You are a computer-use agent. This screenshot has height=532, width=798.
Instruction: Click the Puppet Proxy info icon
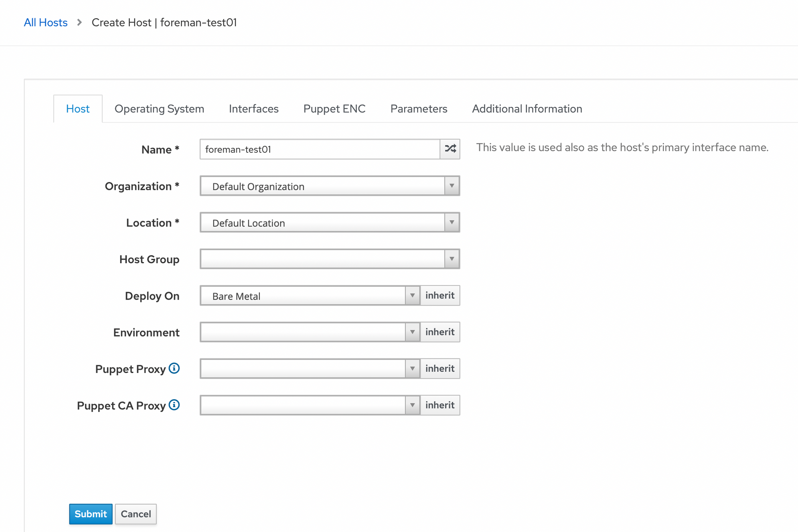[174, 368]
